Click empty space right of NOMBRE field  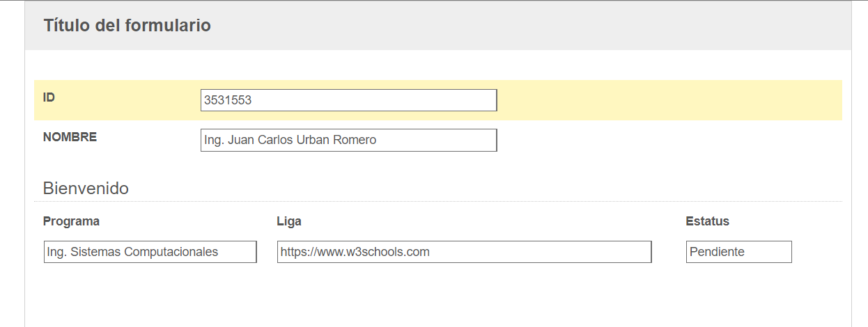[x=669, y=140]
